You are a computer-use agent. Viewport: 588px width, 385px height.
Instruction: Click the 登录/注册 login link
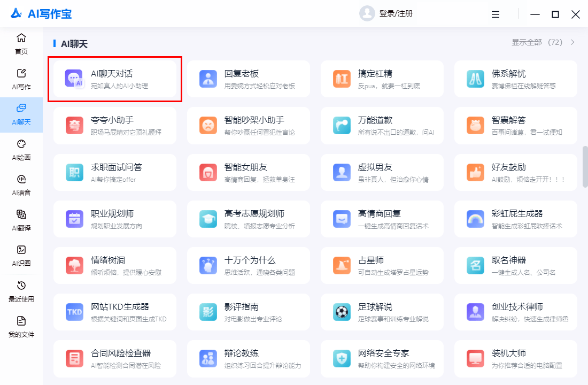click(396, 14)
